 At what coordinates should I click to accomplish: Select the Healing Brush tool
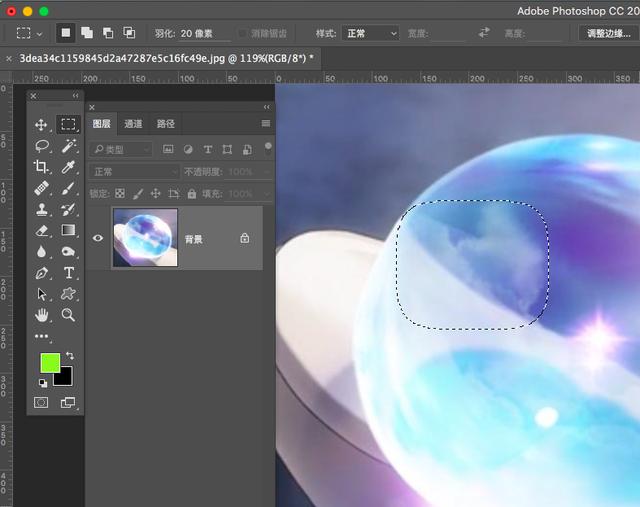point(41,188)
